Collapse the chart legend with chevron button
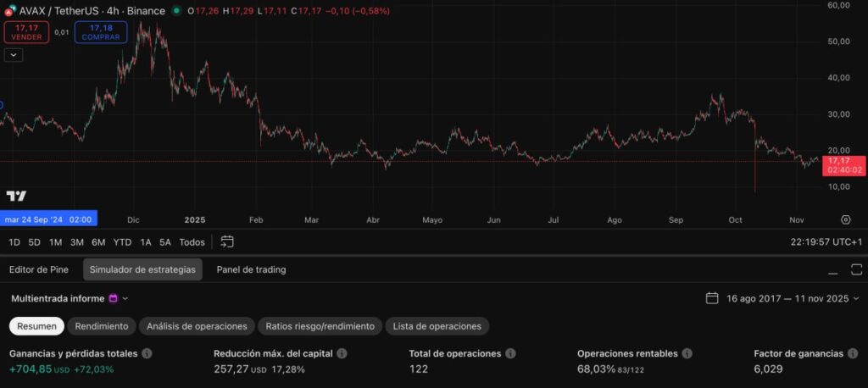 tap(14, 55)
